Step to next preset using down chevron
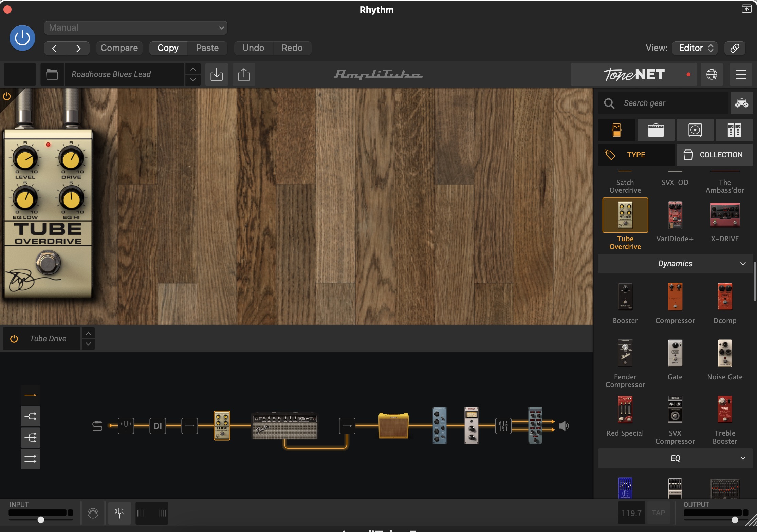757x532 pixels. [x=193, y=79]
